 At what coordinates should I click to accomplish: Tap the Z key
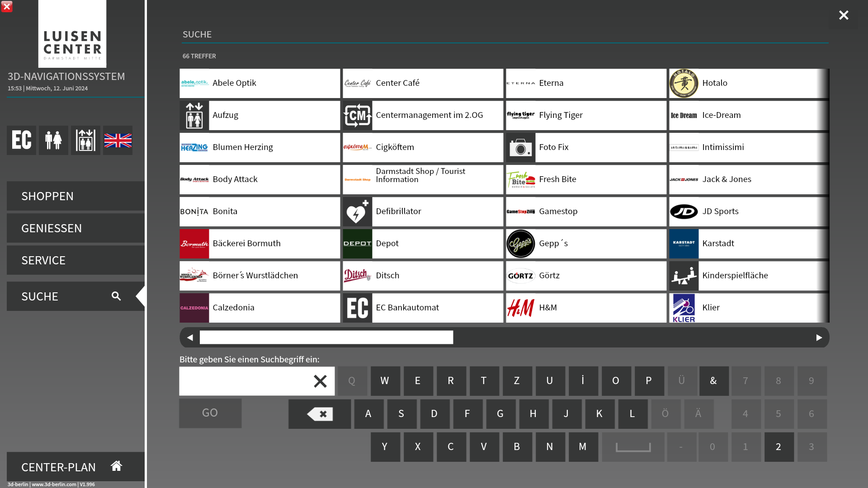tap(517, 381)
